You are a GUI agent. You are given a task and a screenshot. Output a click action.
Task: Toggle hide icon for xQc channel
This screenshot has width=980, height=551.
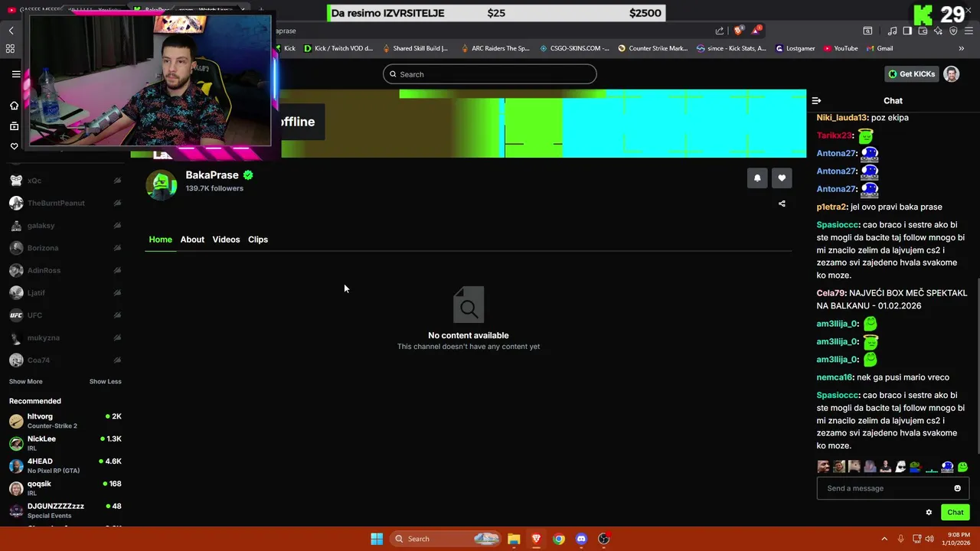tap(117, 181)
